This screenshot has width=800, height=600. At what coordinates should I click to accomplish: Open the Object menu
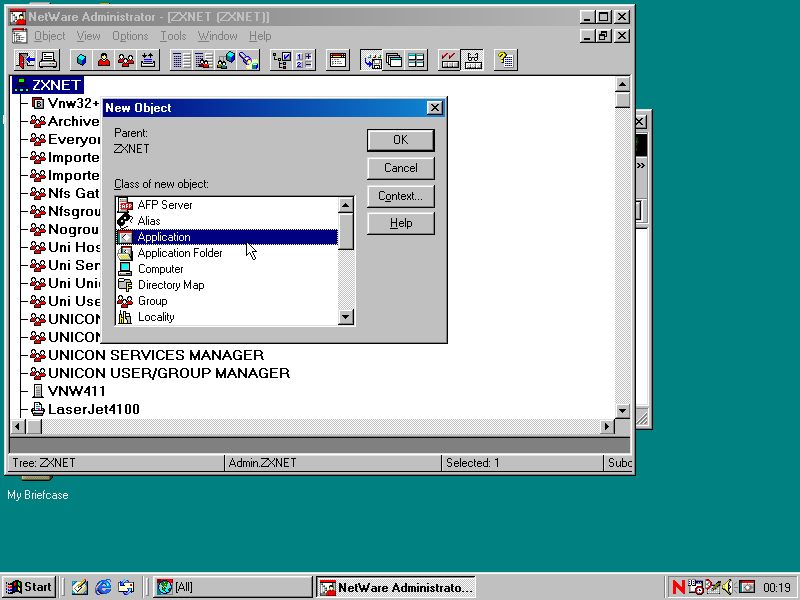coord(49,36)
